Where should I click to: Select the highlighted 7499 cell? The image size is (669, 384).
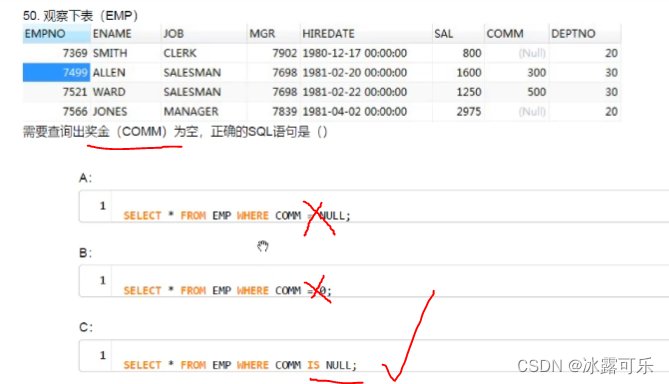pyautogui.click(x=56, y=73)
